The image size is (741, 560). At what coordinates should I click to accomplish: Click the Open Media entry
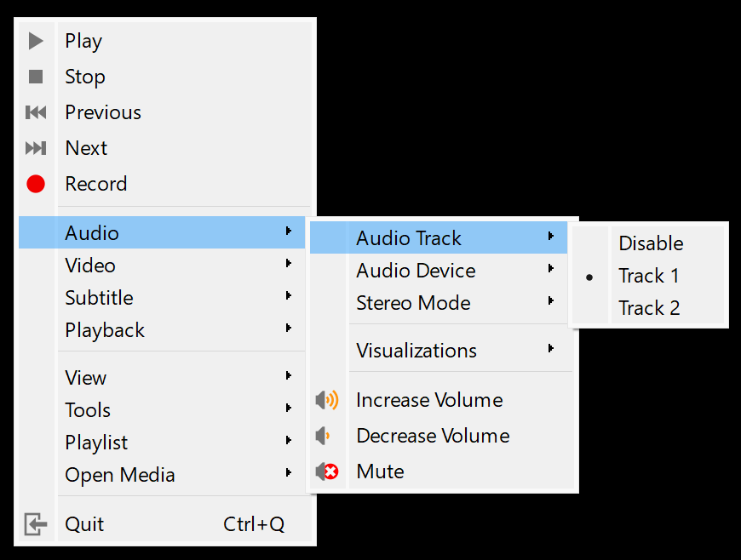[120, 475]
